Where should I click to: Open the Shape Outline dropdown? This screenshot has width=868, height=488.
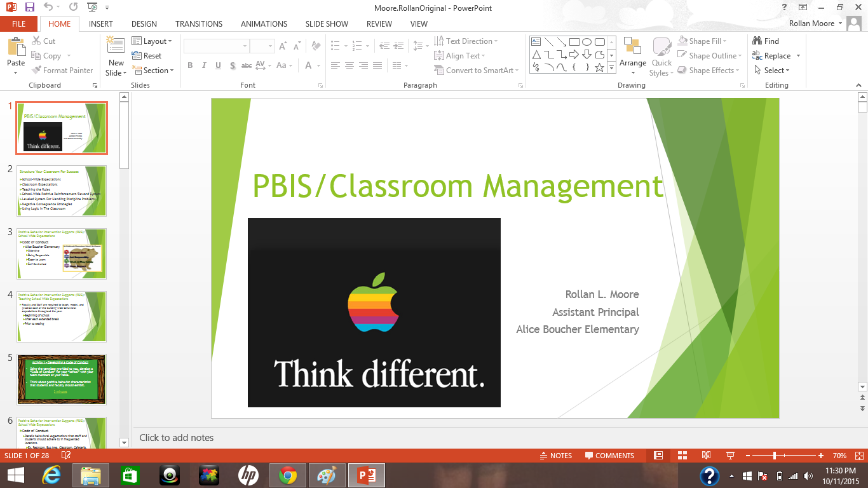709,56
